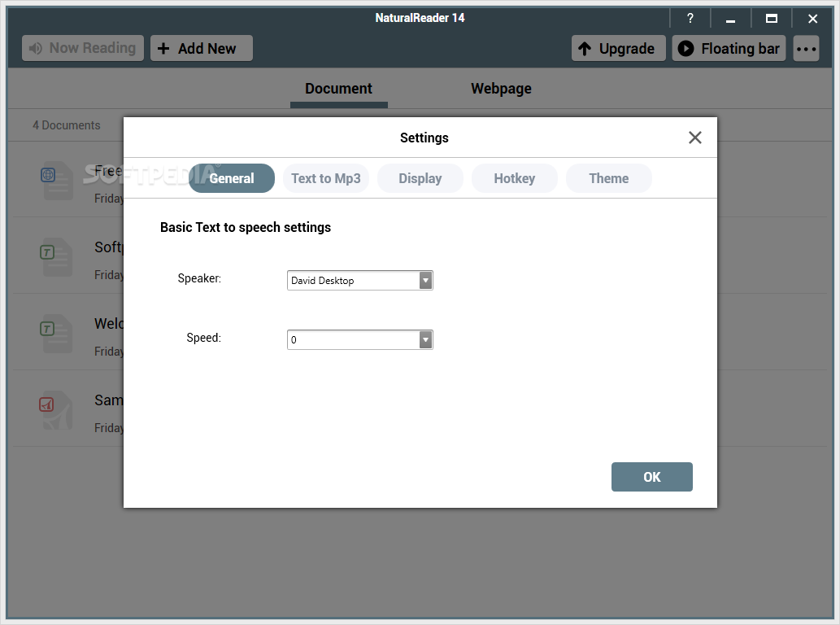Expand the Speaker dropdown arrow
This screenshot has height=625, width=840.
(425, 280)
